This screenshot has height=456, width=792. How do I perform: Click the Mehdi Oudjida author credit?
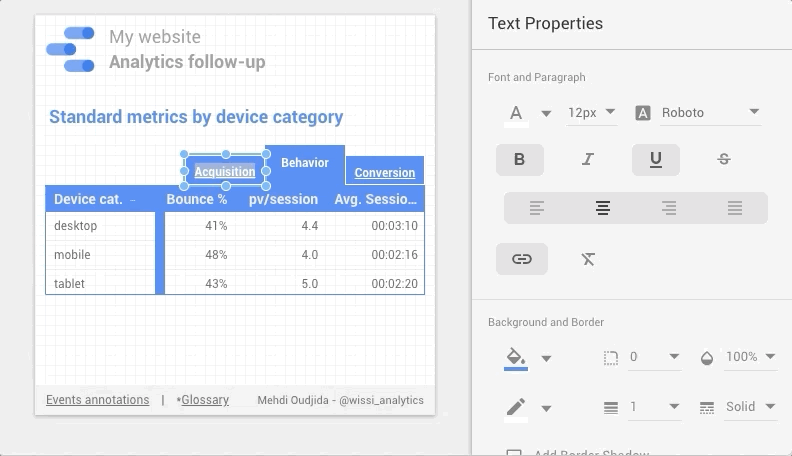tap(340, 400)
